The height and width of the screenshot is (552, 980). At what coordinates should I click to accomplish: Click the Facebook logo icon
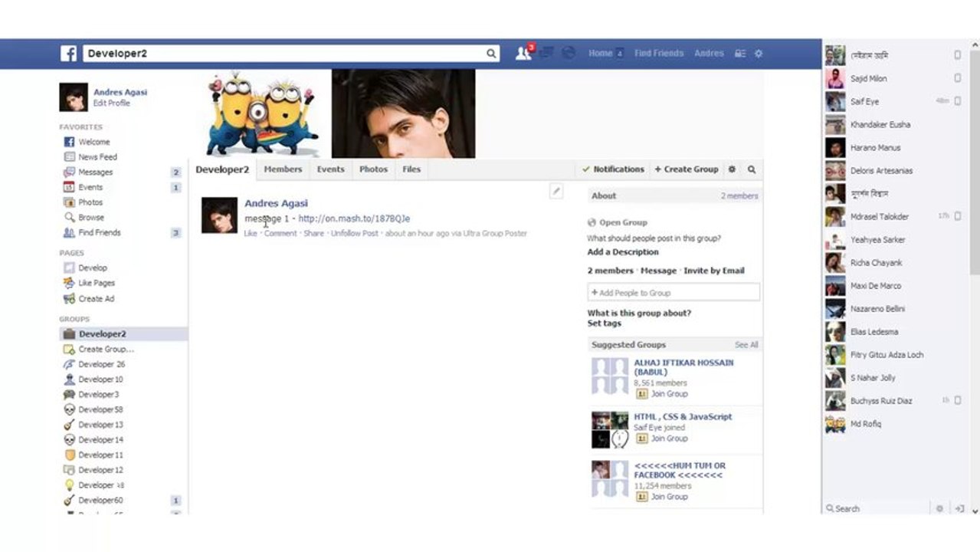coord(69,54)
